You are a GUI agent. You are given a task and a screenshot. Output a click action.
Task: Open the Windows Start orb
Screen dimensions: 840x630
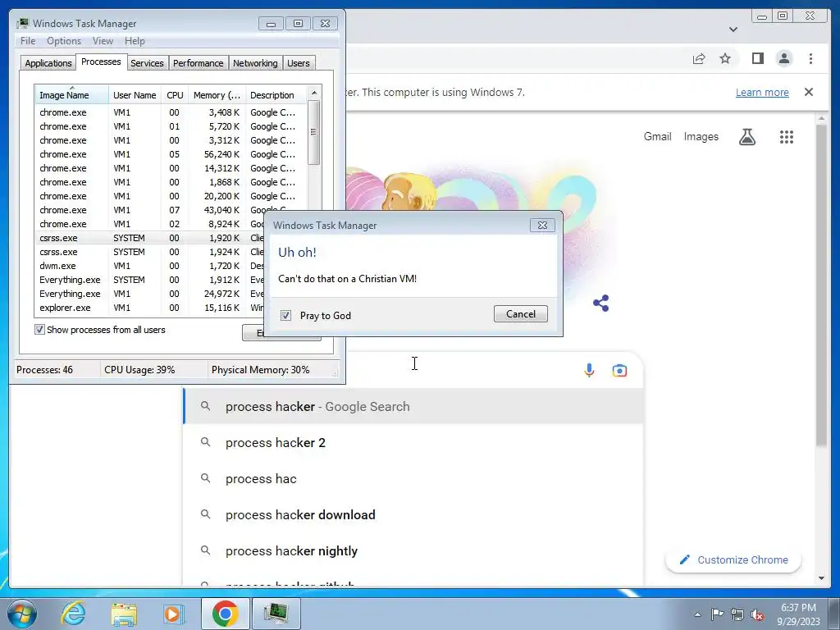(x=21, y=614)
